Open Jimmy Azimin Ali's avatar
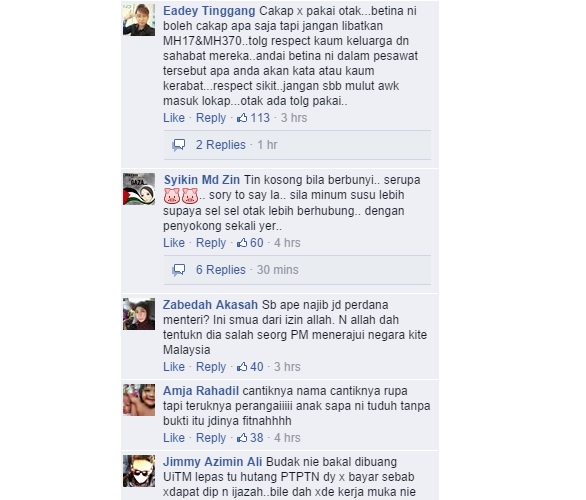Image resolution: width=586 pixels, height=500 pixels. point(139,471)
